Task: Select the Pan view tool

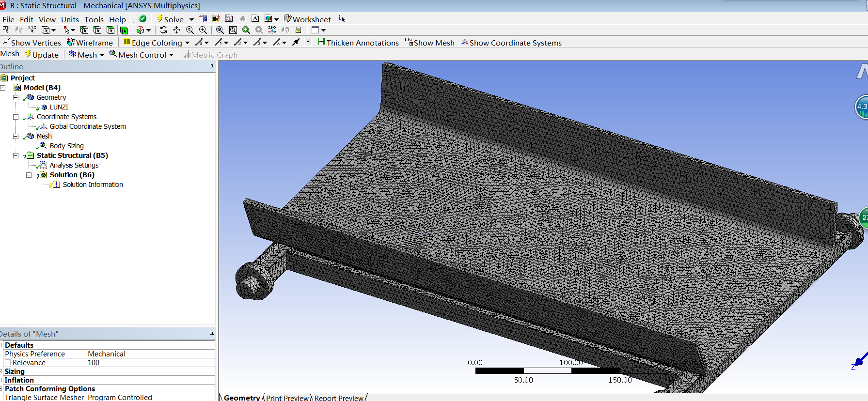Action: point(176,30)
